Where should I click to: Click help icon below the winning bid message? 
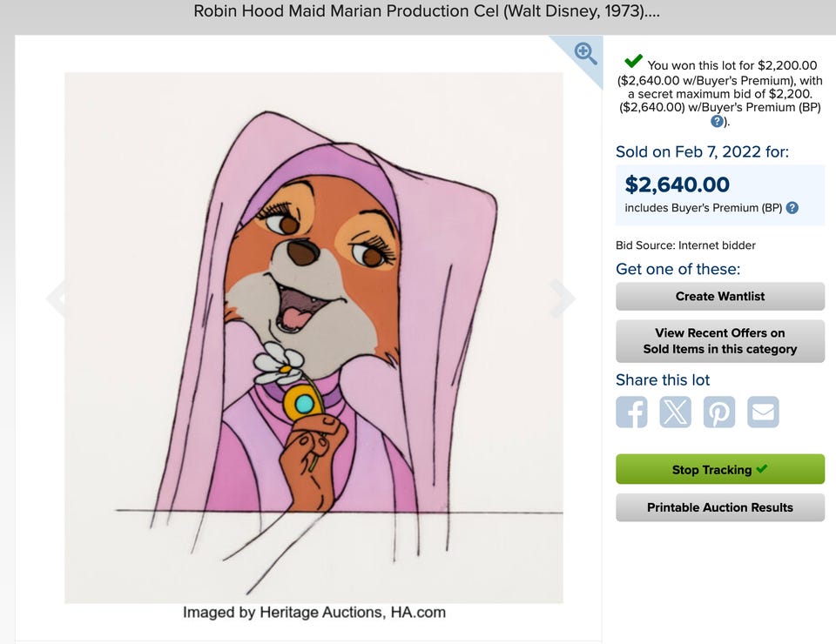[x=717, y=121]
